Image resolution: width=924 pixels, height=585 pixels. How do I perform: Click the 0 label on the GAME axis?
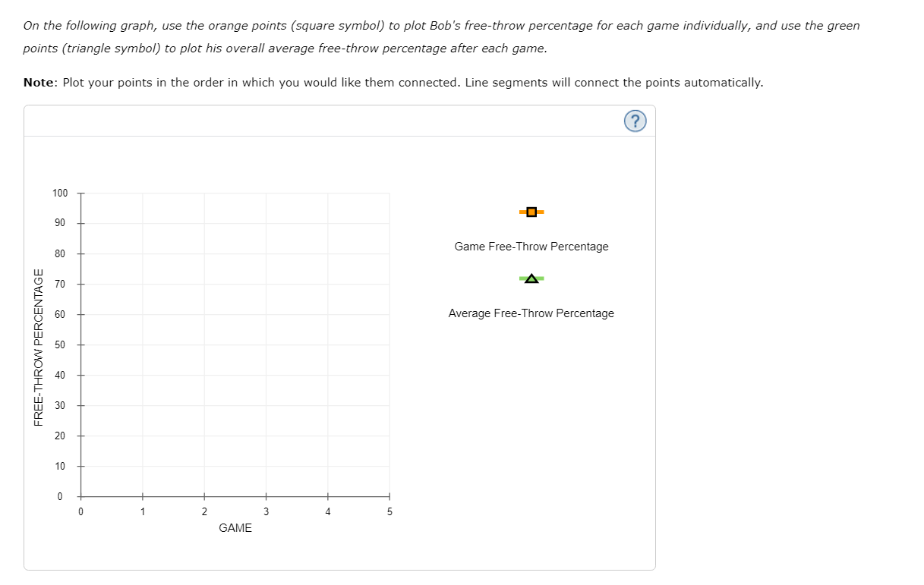[x=80, y=511]
